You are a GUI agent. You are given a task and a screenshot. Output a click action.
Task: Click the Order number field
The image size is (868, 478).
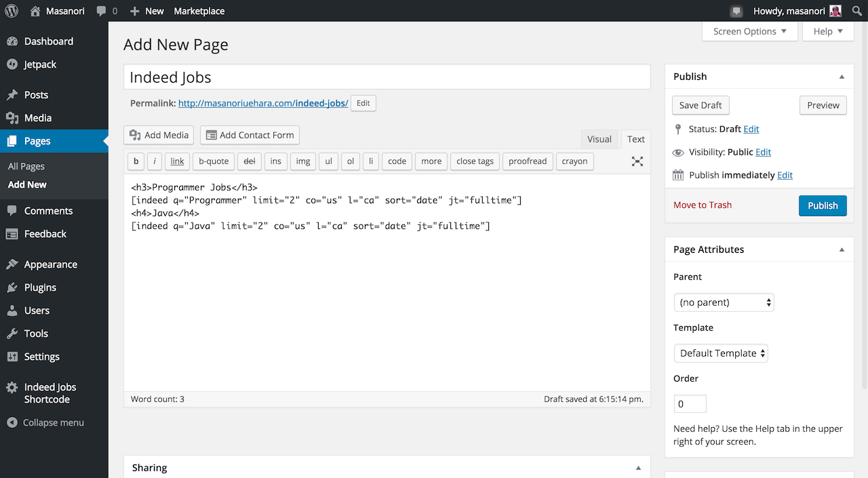pyautogui.click(x=690, y=403)
